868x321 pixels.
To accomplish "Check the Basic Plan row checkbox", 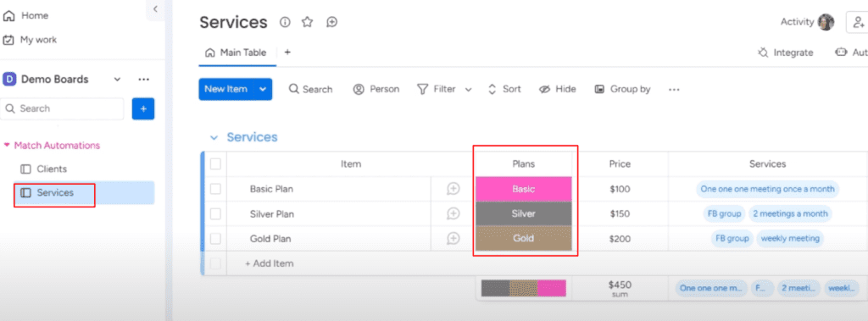I will click(215, 189).
